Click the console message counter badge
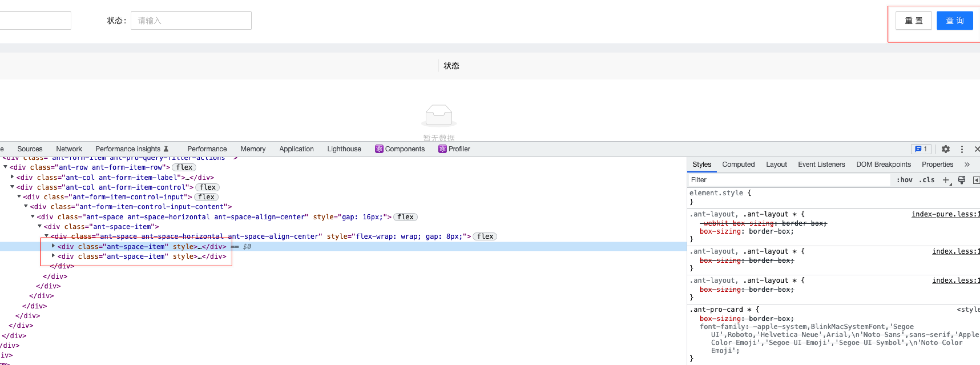This screenshot has width=980, height=365. point(921,149)
